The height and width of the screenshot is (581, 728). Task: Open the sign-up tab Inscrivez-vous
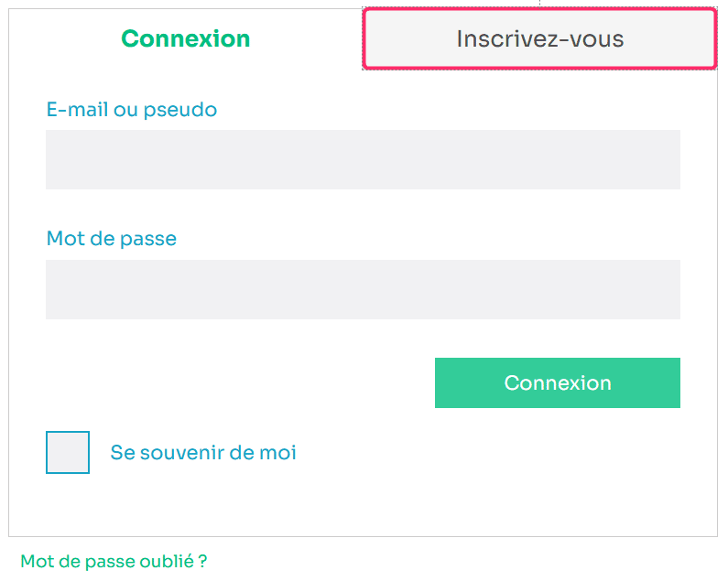(x=539, y=39)
